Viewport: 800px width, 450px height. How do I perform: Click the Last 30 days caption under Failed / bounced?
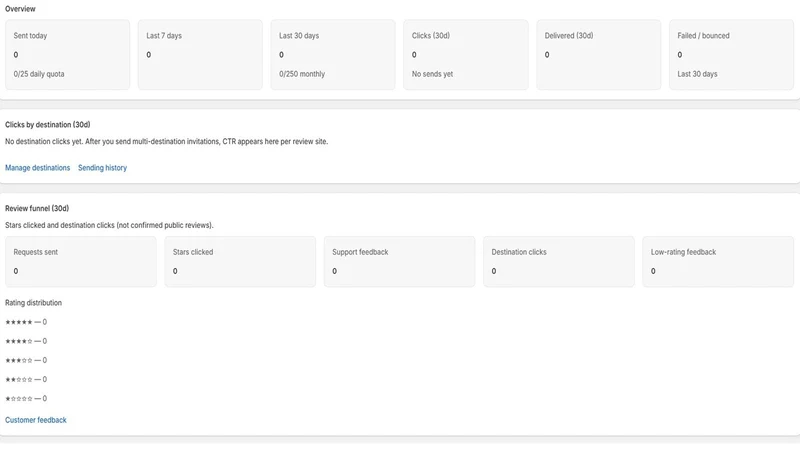697,74
